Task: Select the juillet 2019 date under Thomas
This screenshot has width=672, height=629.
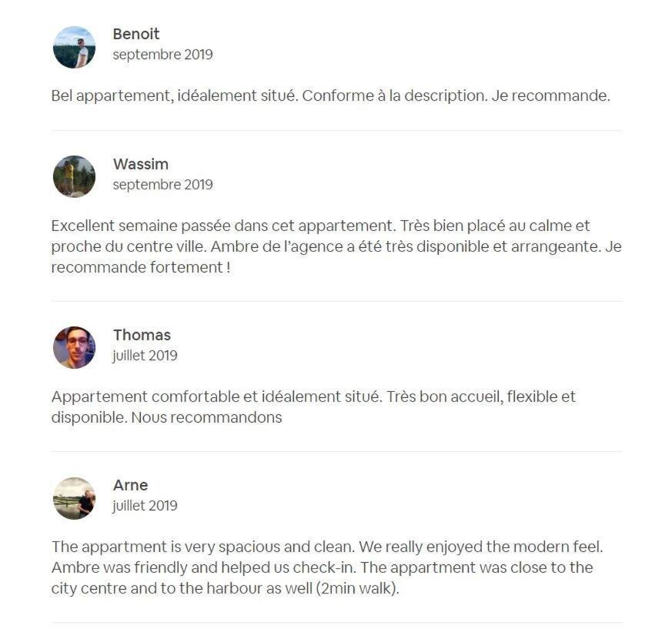Action: [x=145, y=356]
